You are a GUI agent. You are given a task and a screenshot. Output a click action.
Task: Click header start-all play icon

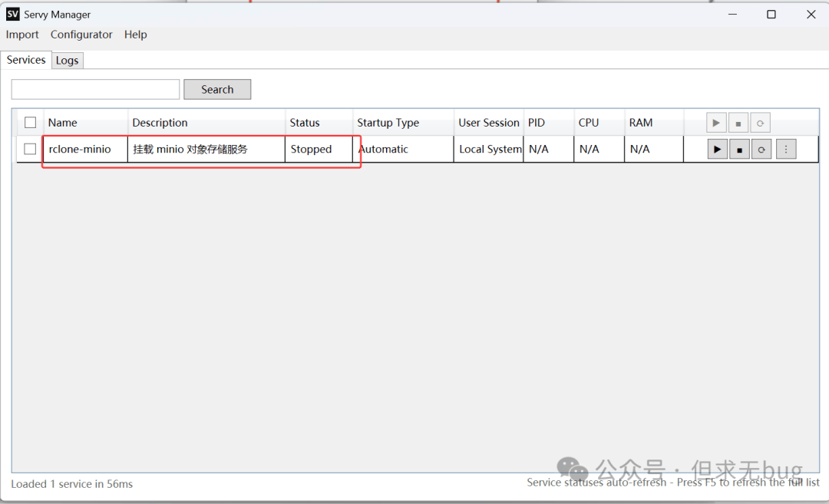[716, 123]
